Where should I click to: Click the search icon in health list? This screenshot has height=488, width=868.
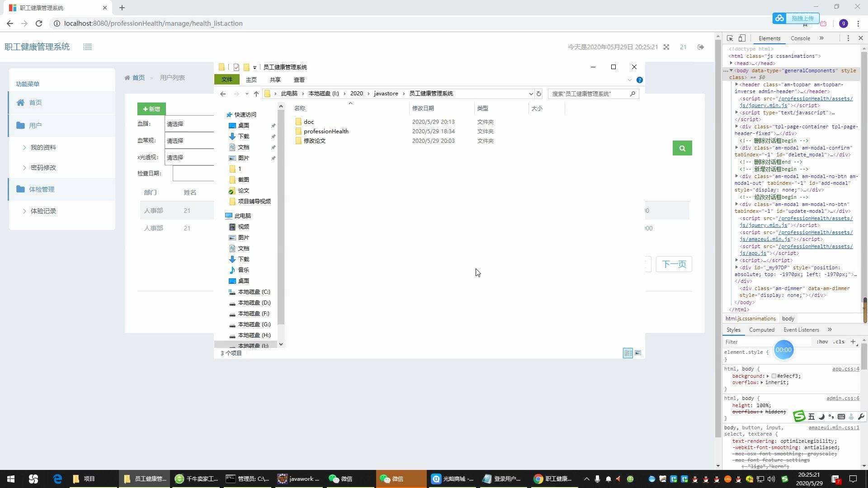[x=682, y=148]
